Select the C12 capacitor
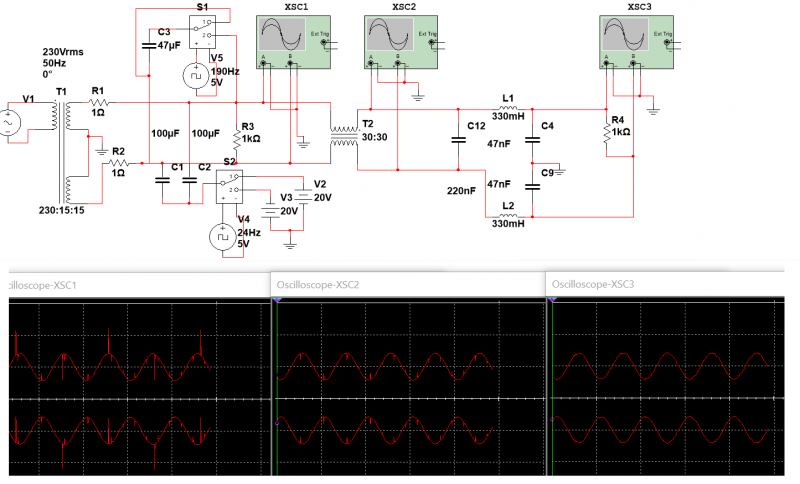The image size is (800, 484). pyautogui.click(x=459, y=140)
